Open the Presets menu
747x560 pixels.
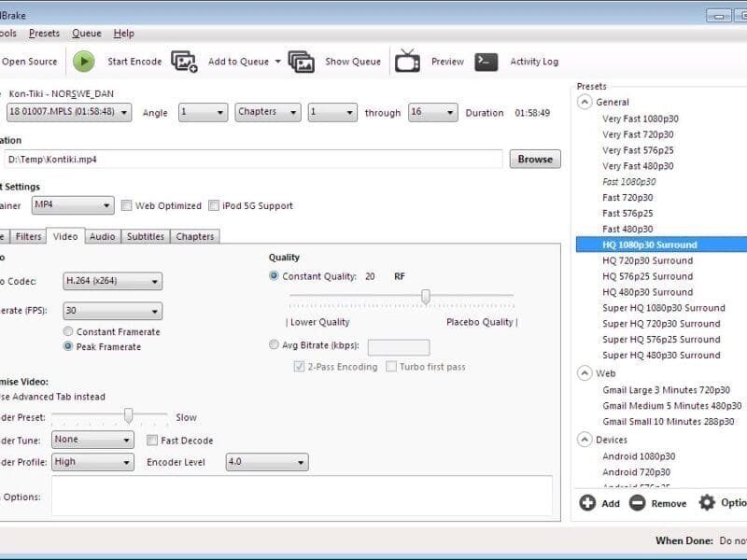(44, 34)
